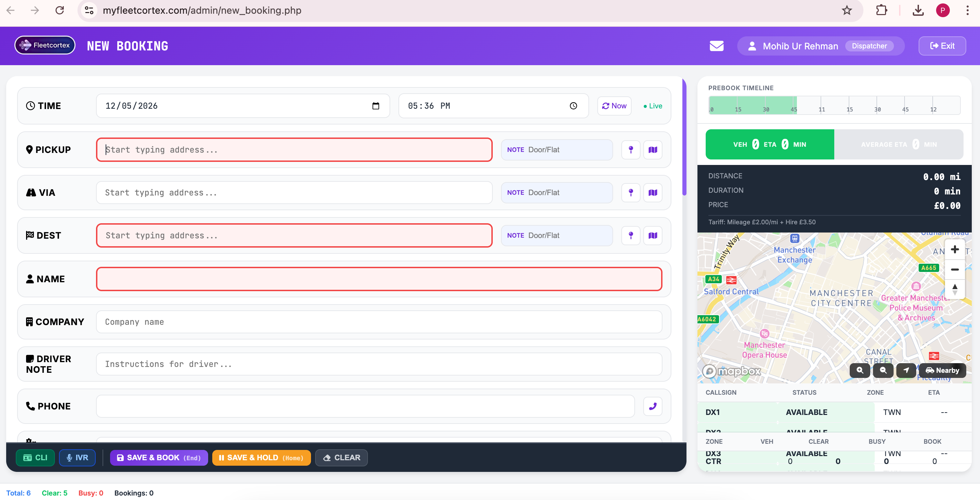Focus the Company name field

[379, 322]
